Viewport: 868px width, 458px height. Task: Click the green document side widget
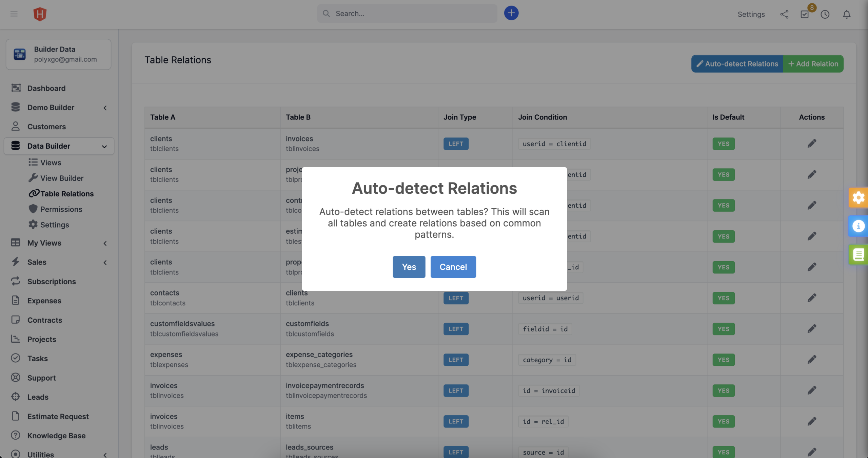[x=858, y=254]
